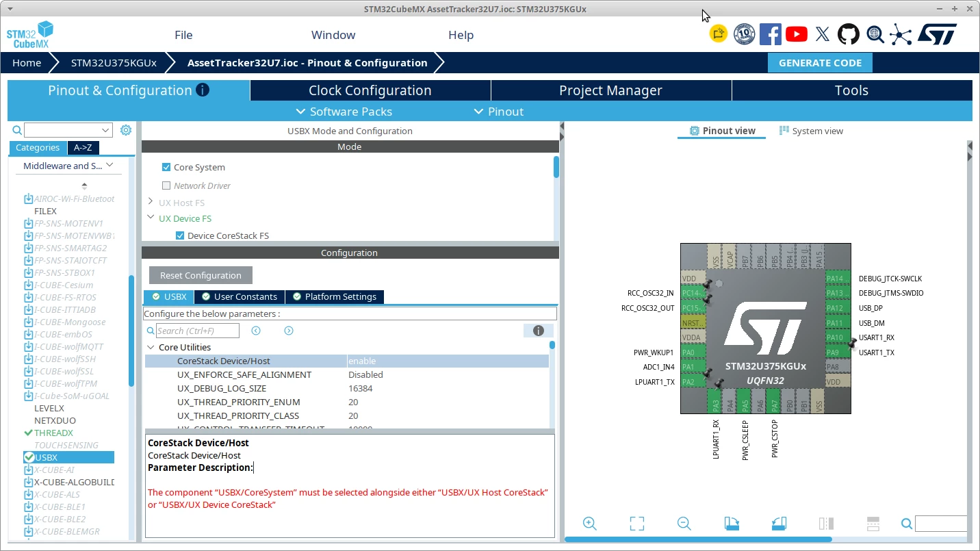Select the Platform Settings tab
Image resolution: width=980 pixels, height=551 pixels.
[x=335, y=296]
